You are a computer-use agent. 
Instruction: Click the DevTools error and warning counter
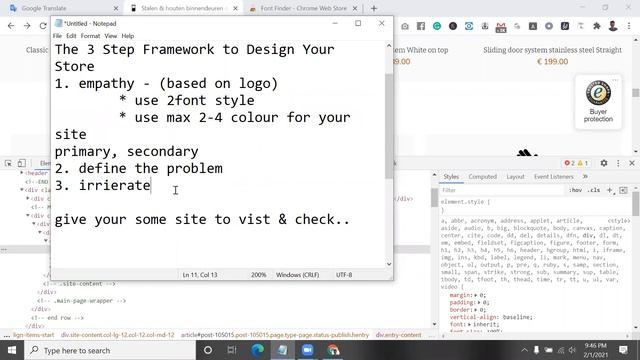576,163
